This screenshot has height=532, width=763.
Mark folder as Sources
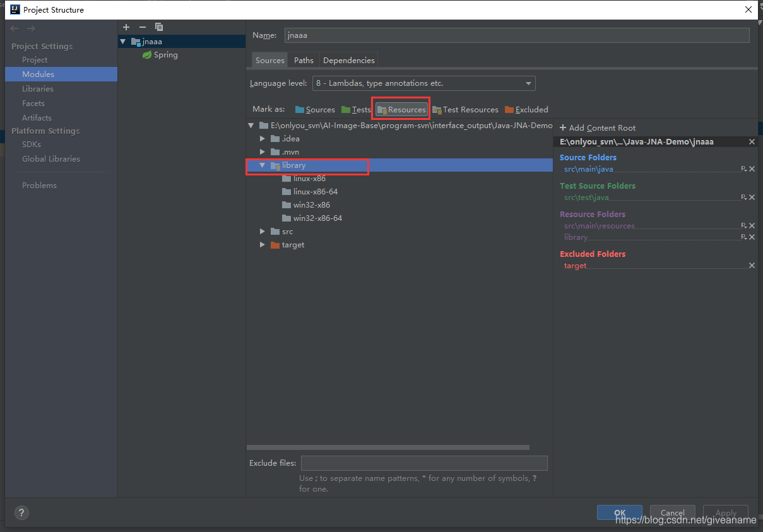point(315,110)
